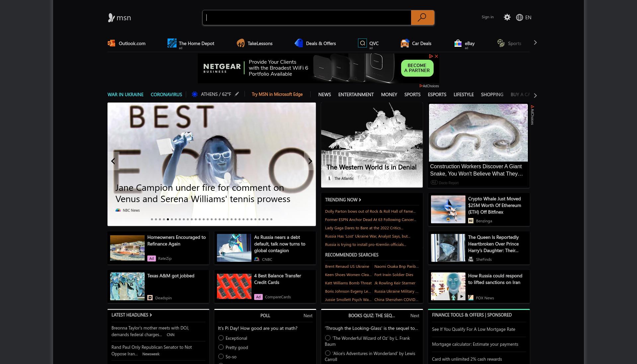Open eBay shortcut icon

pos(458,43)
